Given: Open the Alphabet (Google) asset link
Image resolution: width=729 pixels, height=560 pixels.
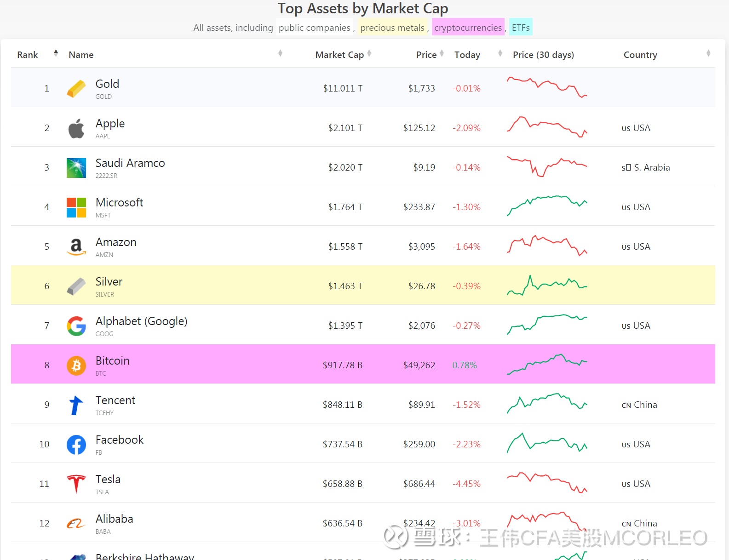Looking at the screenshot, I should pos(141,321).
